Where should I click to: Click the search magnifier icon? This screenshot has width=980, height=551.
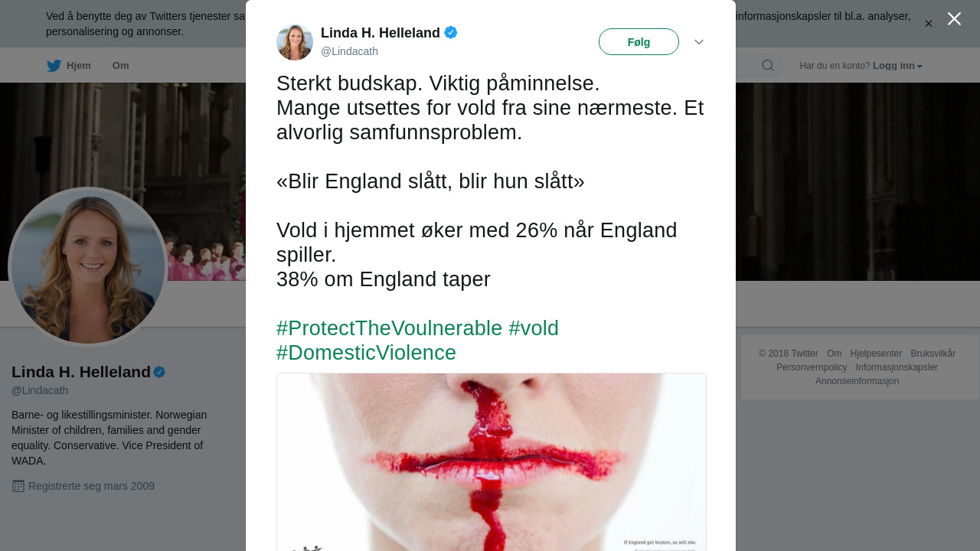[x=767, y=66]
